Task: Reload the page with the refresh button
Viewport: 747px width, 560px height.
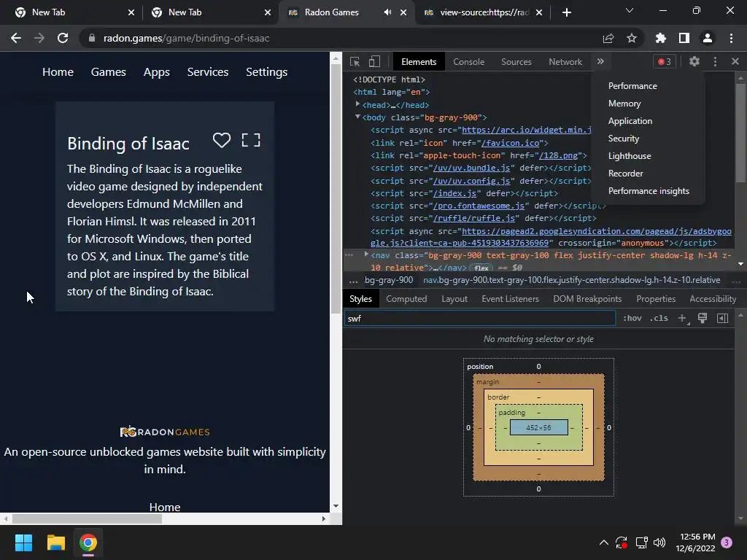Action: click(x=63, y=38)
